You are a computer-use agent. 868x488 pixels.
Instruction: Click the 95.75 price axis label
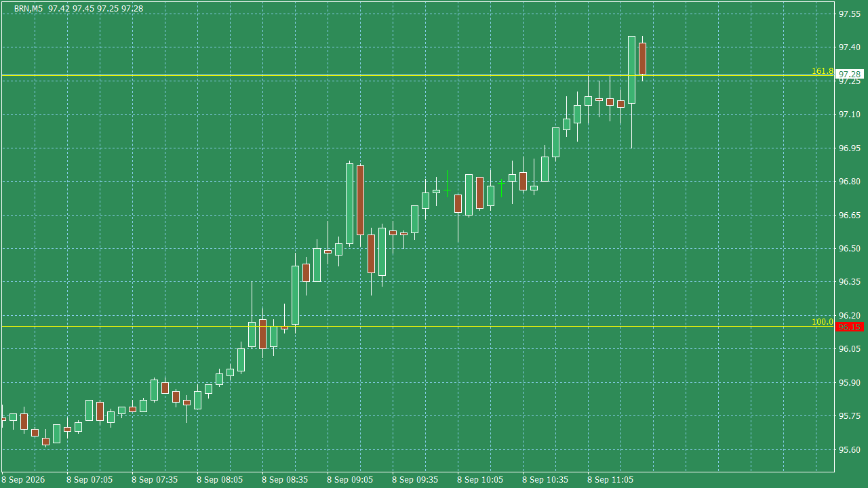pyautogui.click(x=850, y=416)
